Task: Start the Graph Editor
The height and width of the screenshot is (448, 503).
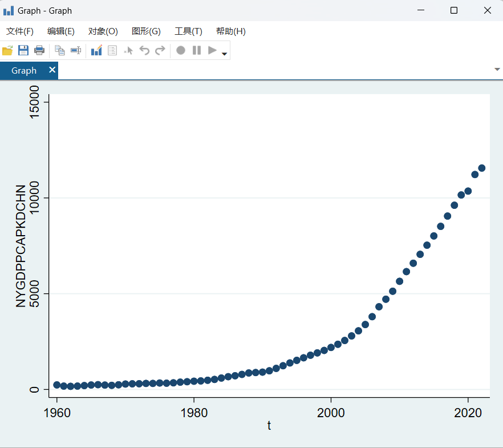Action: click(96, 50)
